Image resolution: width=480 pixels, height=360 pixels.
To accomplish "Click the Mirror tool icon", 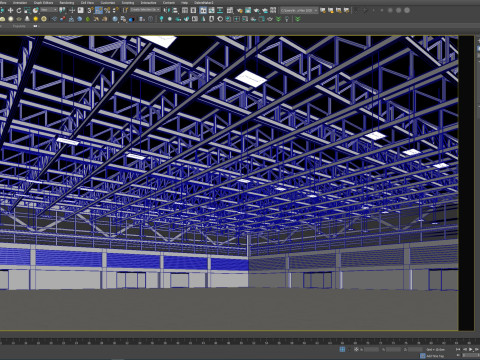I will 166,10.
